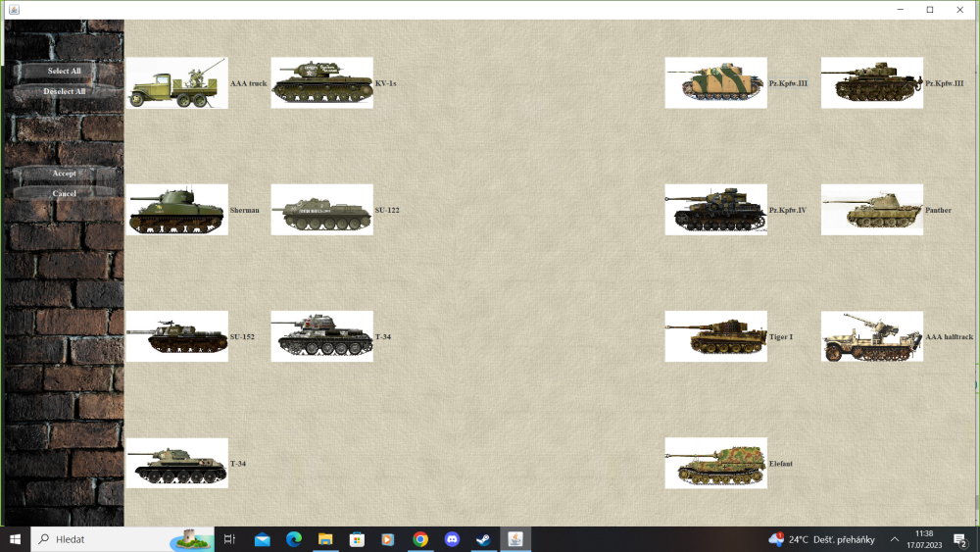Open the Windows Start menu
Viewport: 980px width, 552px height.
[15, 539]
